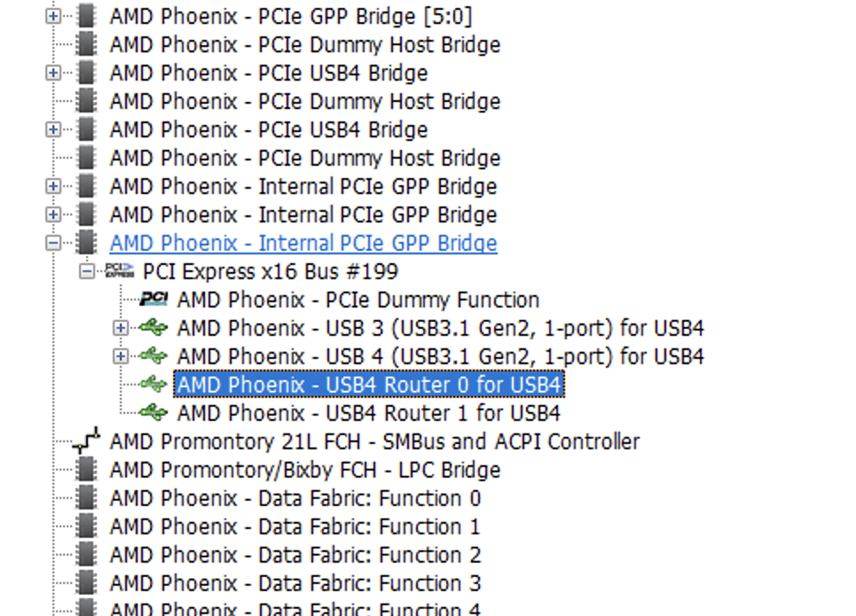Select AMD Promontory 21L FCH SMBus entry
Image resolution: width=856 pixels, height=616 pixels.
tap(374, 441)
